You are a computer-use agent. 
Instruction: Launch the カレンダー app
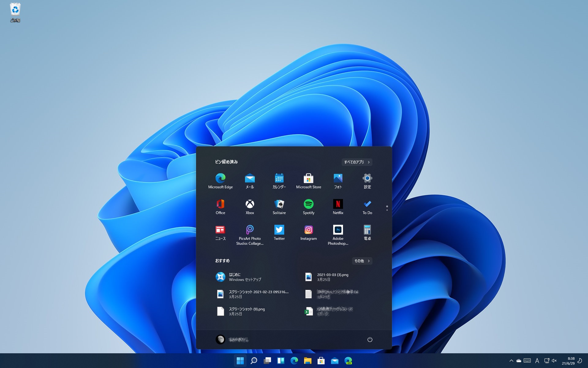coord(279,181)
